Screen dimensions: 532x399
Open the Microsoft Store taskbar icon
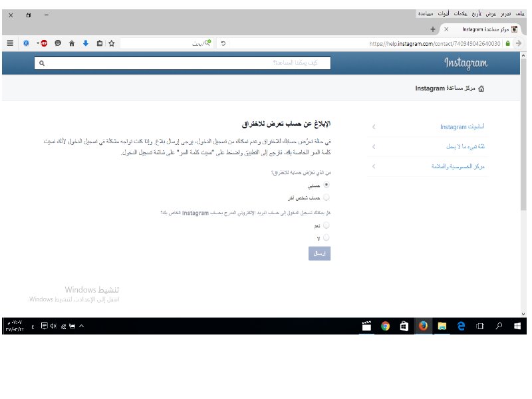click(404, 326)
